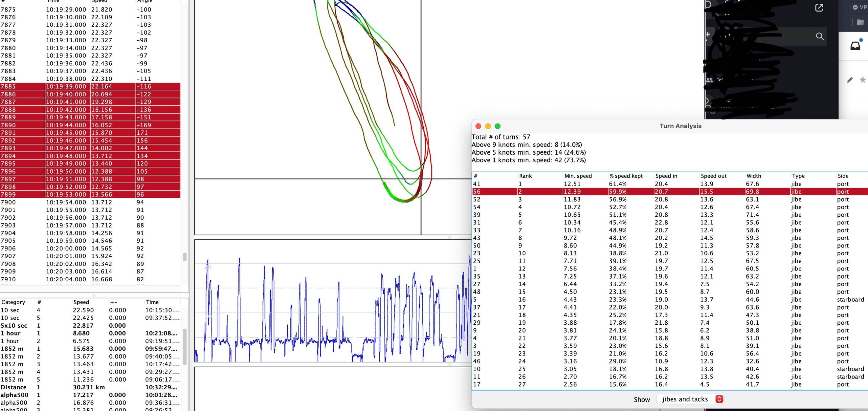Click the magnifier search icon
The width and height of the screenshot is (868, 411).
[x=819, y=36]
